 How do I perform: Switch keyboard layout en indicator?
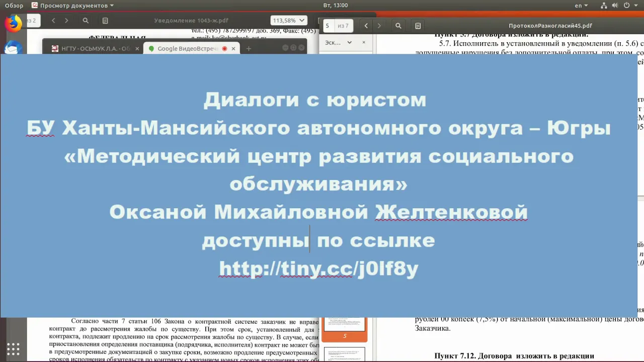pyautogui.click(x=581, y=6)
